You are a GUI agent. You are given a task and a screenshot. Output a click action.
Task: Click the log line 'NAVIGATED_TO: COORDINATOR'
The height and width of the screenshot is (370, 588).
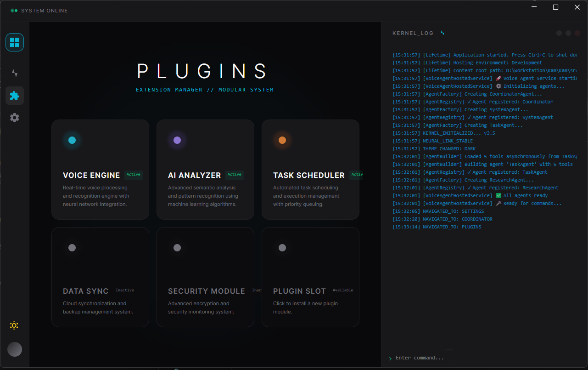click(442, 219)
